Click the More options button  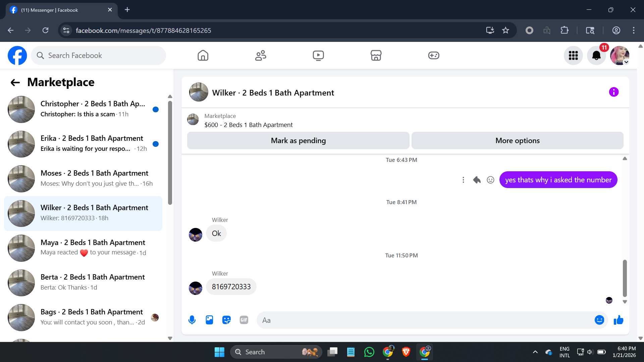click(x=517, y=141)
